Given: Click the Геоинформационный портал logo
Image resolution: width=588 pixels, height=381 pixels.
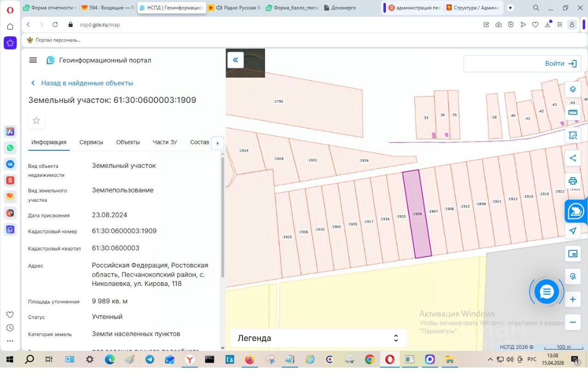Looking at the screenshot, I should (x=99, y=60).
